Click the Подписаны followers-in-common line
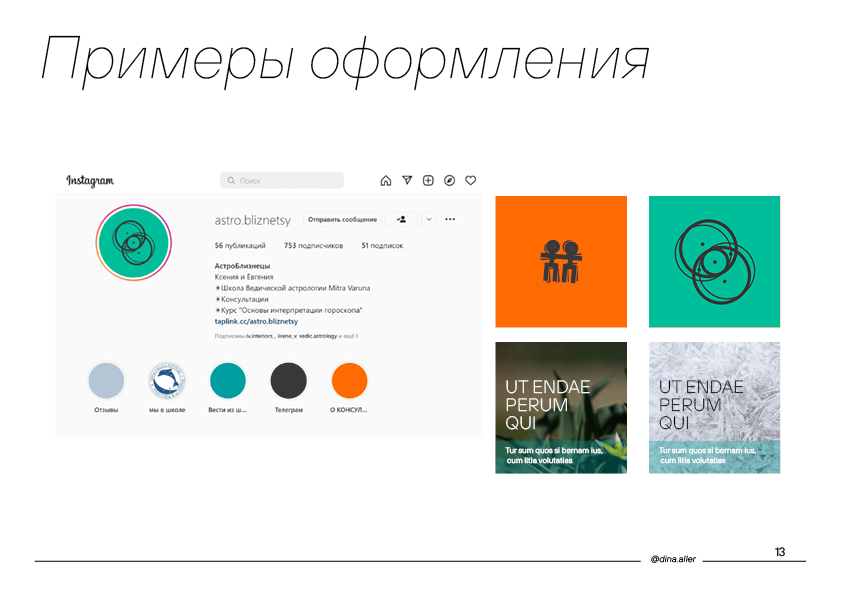This screenshot has width=842, height=595. pyautogui.click(x=286, y=336)
